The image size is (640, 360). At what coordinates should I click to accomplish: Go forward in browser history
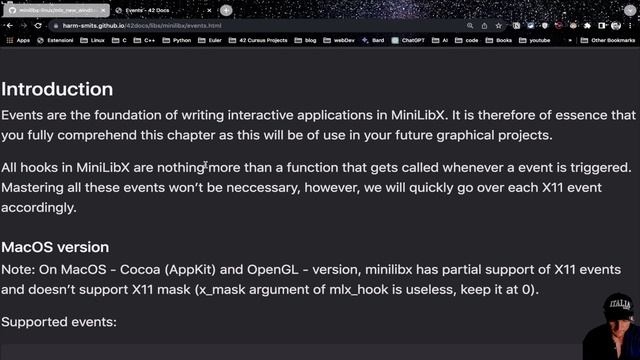click(24, 26)
